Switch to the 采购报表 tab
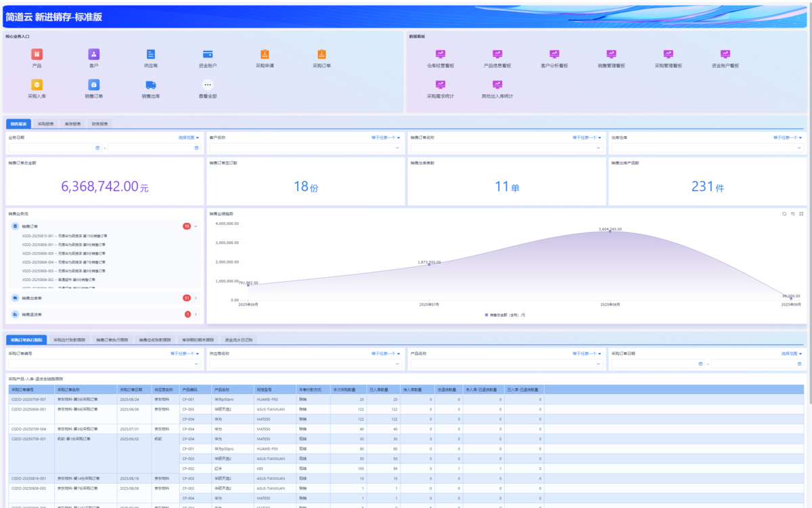Screen dimensions: 812x508 [x=47, y=124]
